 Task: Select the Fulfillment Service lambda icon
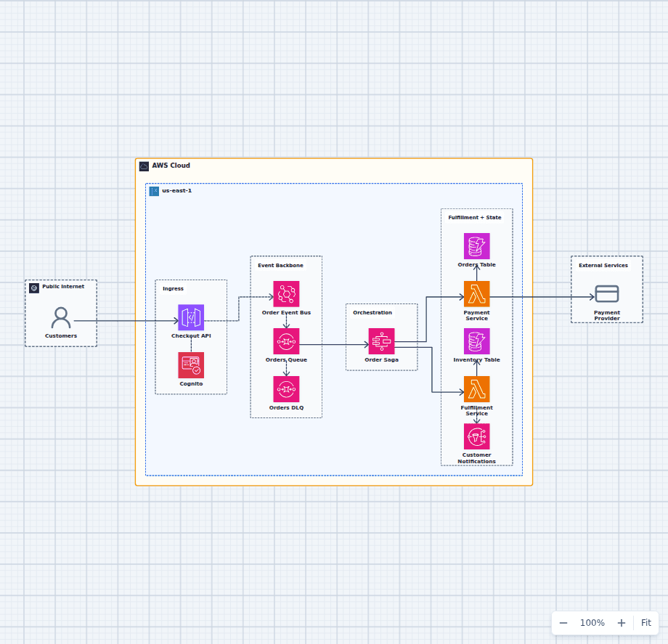[477, 389]
